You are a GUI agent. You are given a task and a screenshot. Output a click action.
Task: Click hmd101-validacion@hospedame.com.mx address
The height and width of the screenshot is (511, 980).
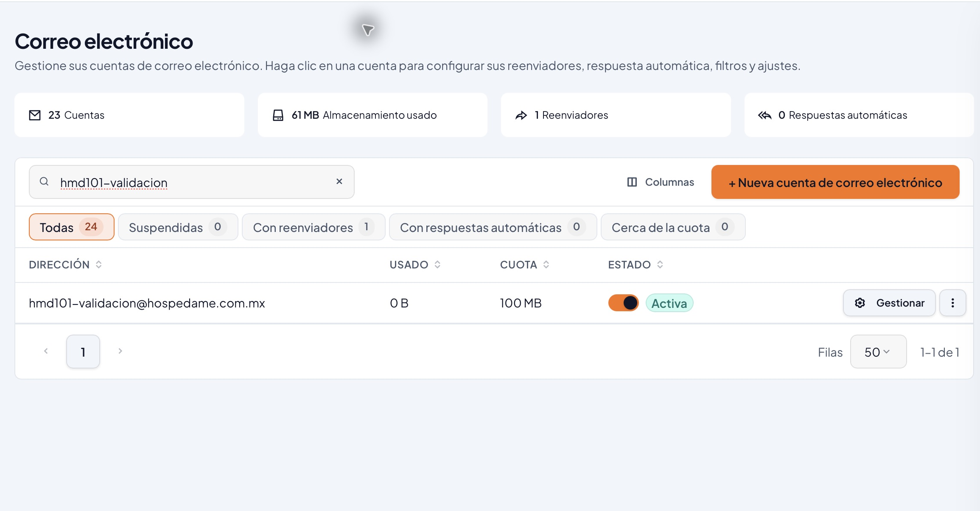coord(147,303)
